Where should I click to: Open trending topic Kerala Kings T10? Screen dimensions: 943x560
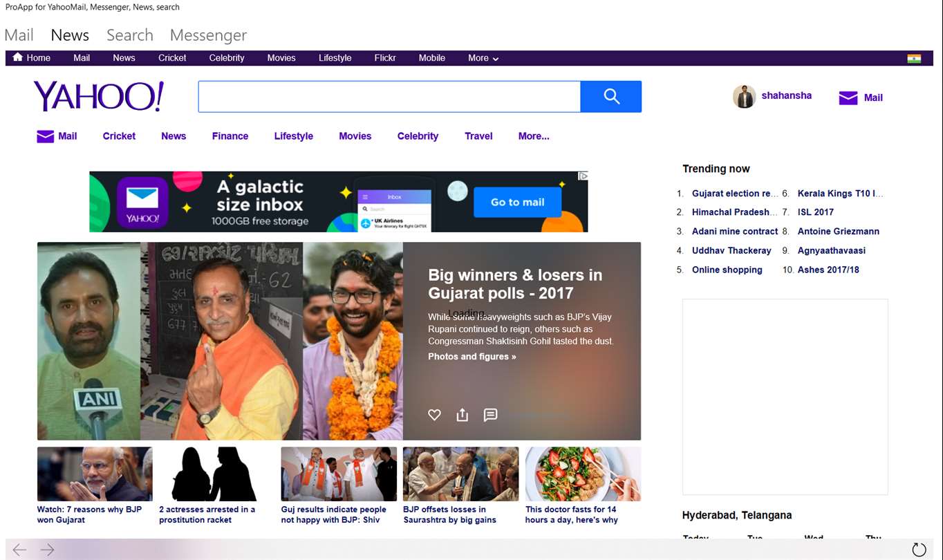[841, 194]
